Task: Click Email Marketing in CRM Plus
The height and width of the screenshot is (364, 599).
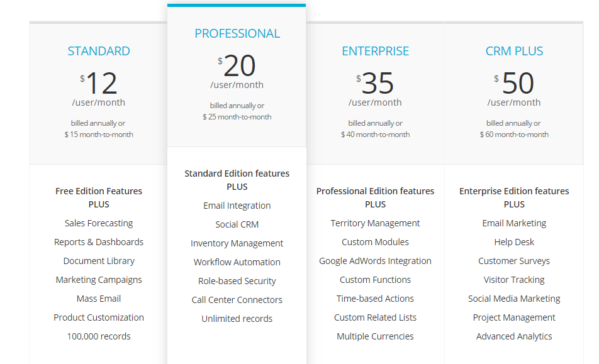Action: [514, 223]
